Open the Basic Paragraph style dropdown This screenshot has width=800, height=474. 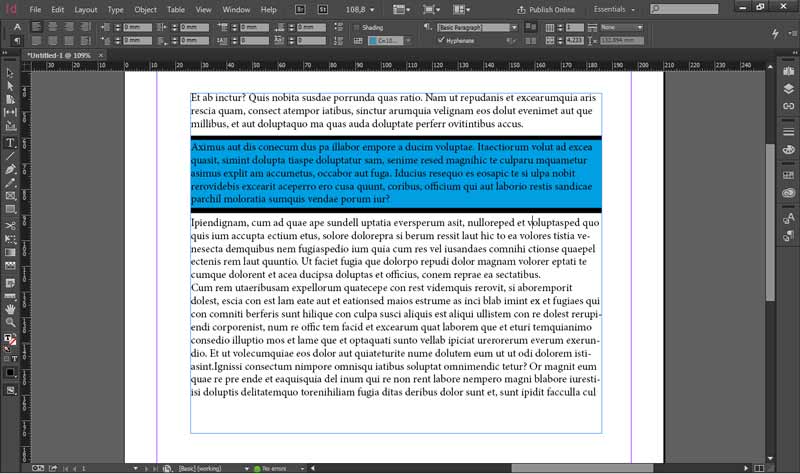(514, 27)
